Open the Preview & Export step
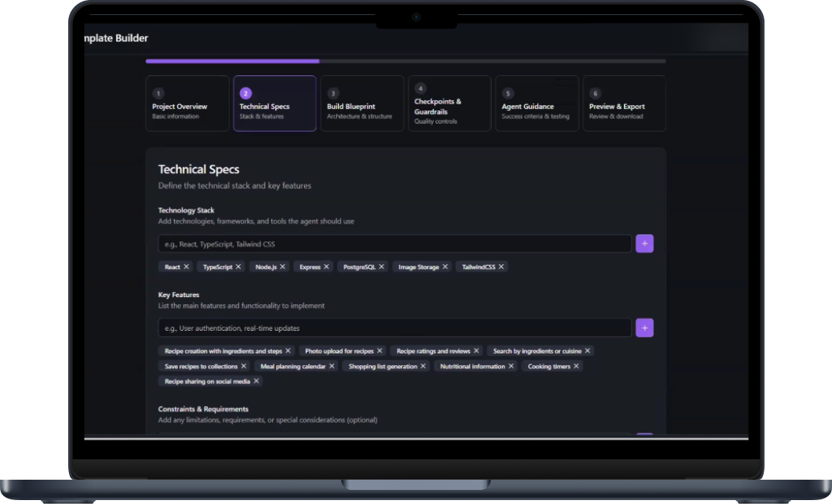The width and height of the screenshot is (832, 504). (x=623, y=103)
